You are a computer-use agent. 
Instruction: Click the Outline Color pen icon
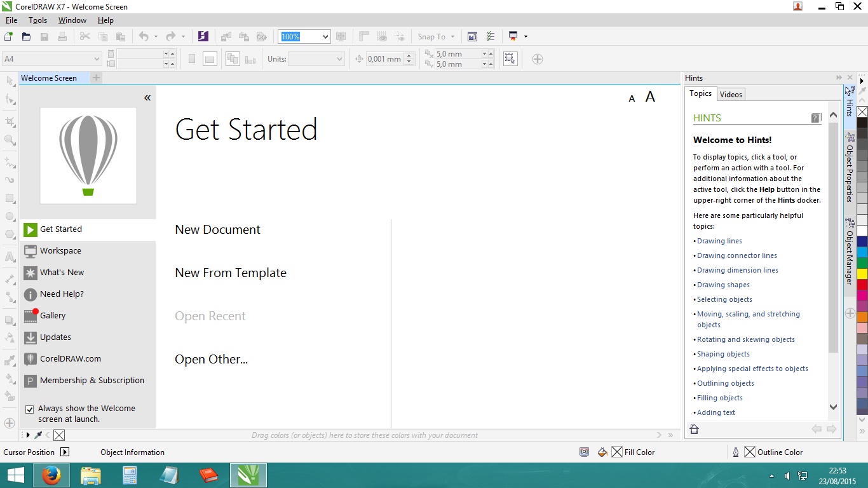(736, 452)
